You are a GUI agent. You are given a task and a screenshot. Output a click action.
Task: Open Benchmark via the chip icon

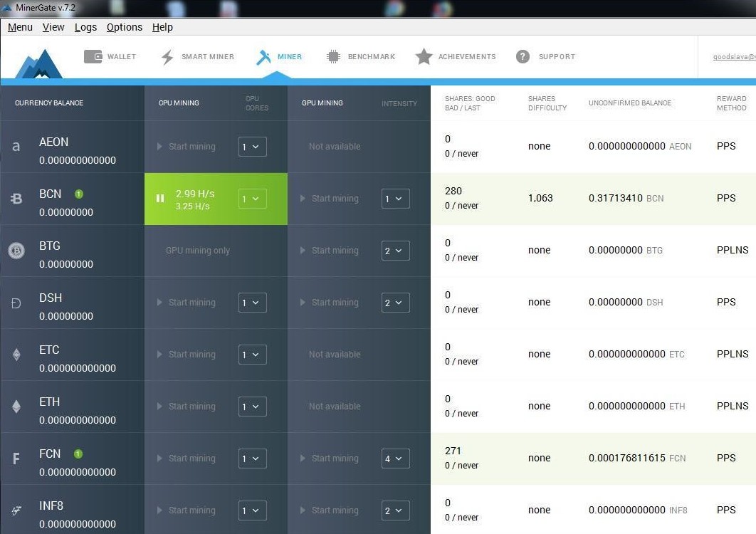point(333,56)
